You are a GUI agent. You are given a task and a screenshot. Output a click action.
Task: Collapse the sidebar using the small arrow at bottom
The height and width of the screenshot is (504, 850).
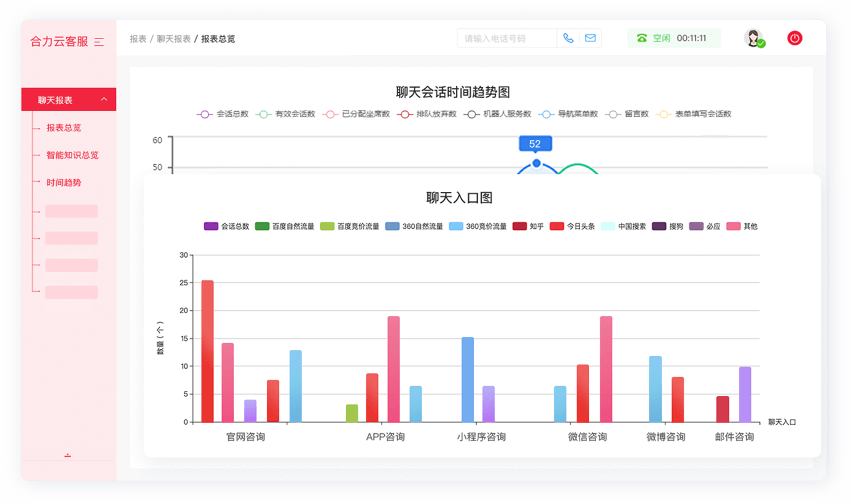pyautogui.click(x=68, y=456)
